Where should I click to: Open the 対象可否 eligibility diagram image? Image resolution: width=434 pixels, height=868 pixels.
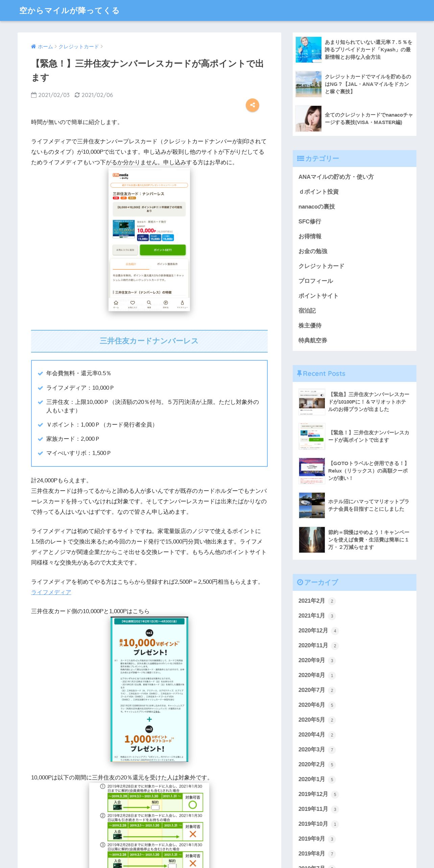pyautogui.click(x=149, y=825)
